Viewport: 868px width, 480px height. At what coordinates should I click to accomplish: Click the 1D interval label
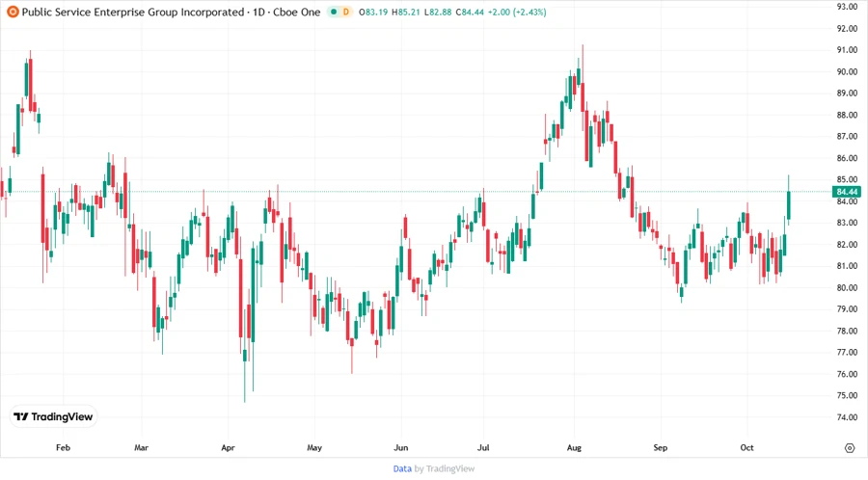[x=258, y=12]
